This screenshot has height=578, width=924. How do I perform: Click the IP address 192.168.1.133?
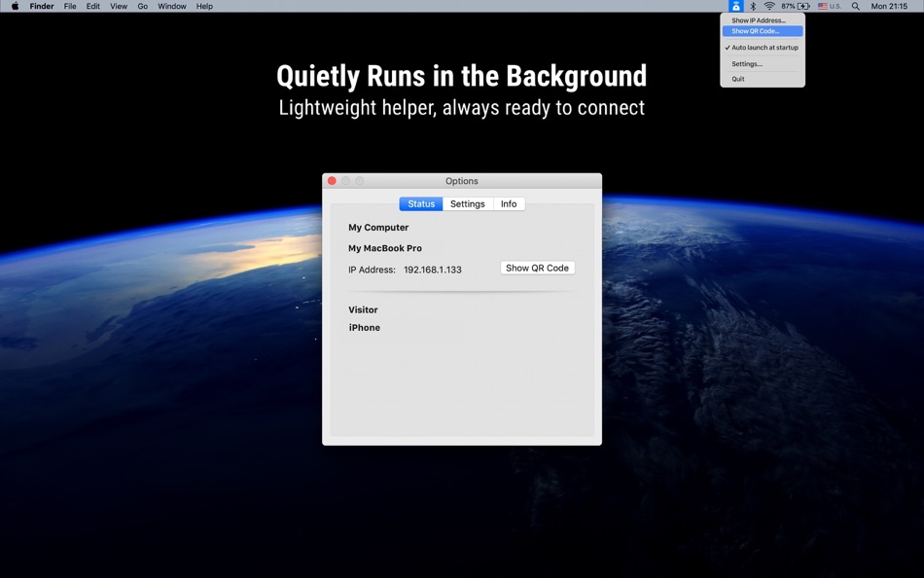[x=433, y=270]
